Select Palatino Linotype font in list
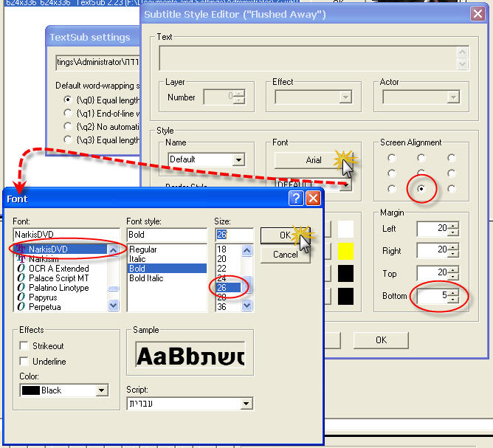 [58, 288]
